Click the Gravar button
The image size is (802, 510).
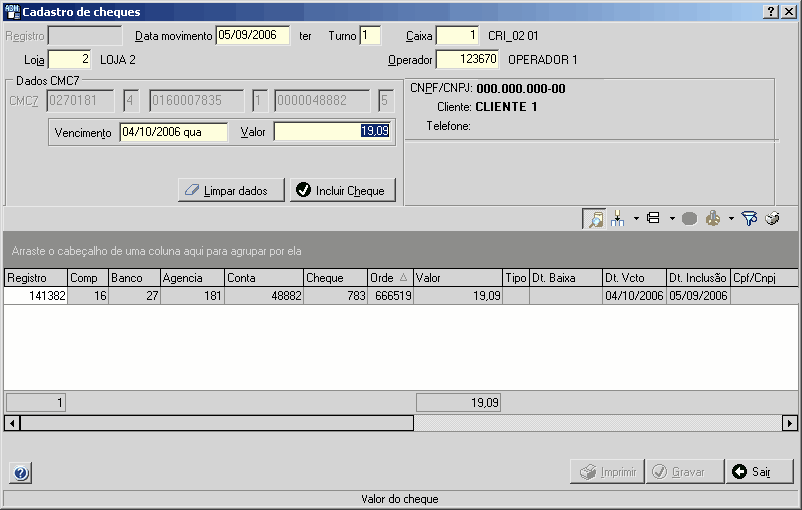[x=685, y=471]
